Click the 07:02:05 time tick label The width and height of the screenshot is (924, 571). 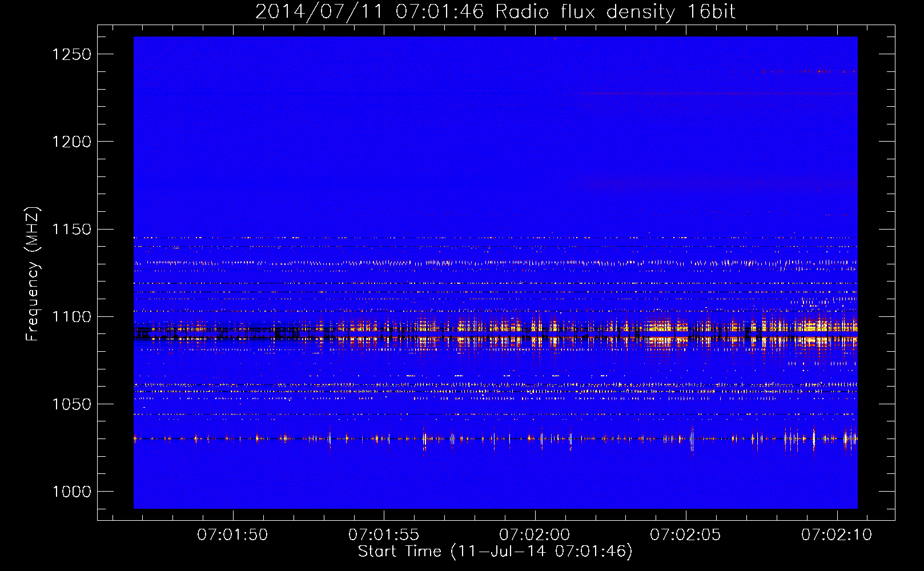685,535
